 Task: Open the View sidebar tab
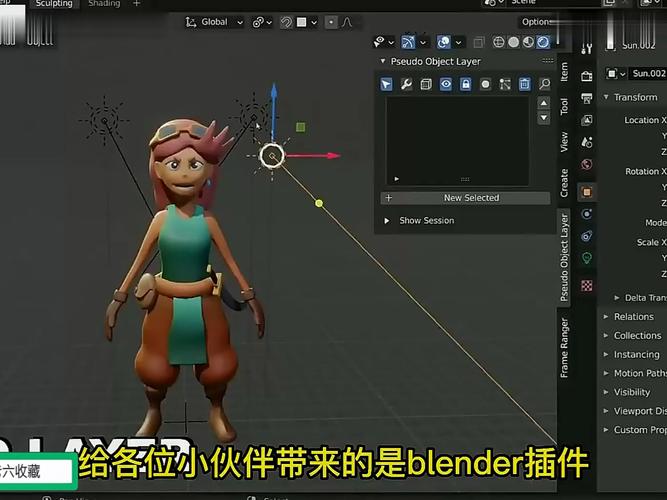pyautogui.click(x=564, y=142)
